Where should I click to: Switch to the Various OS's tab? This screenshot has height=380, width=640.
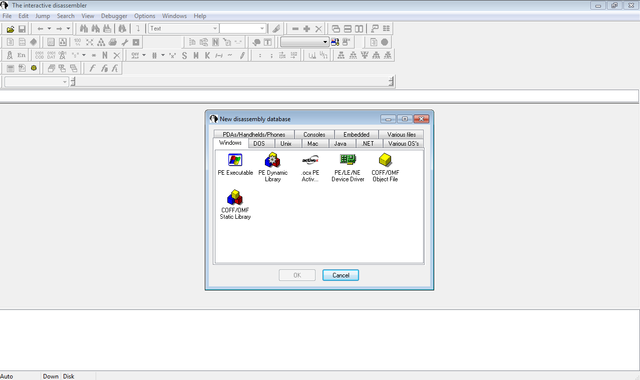pos(403,144)
